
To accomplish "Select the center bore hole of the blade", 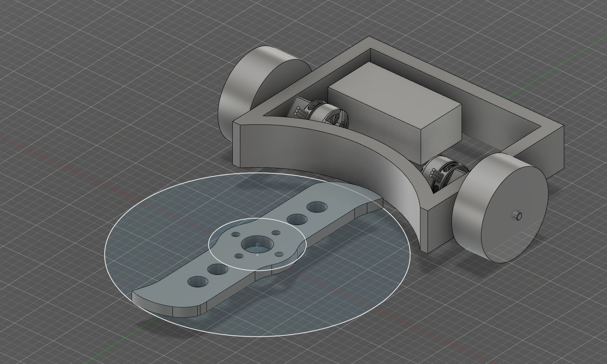I will 257,244.
